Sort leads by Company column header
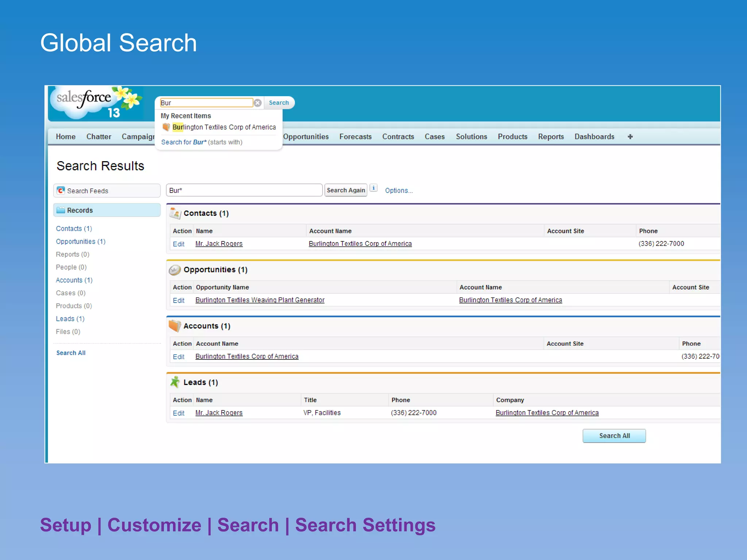The height and width of the screenshot is (560, 747). [510, 400]
